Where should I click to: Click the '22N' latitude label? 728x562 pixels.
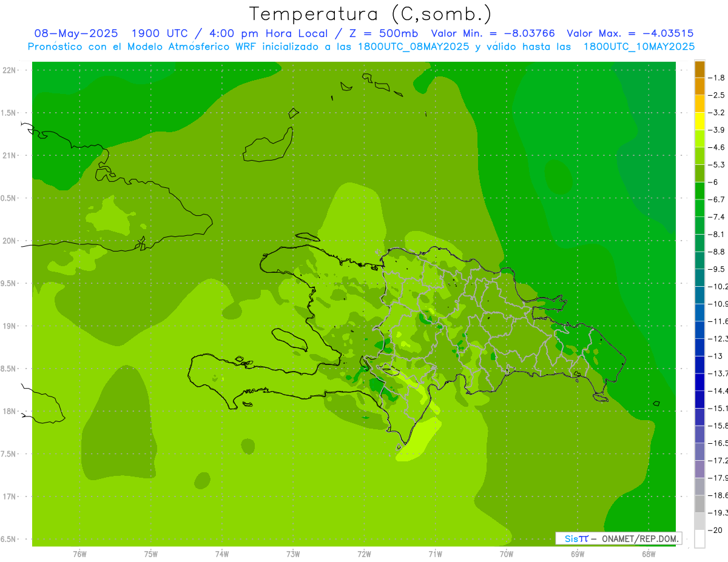[x=8, y=70]
